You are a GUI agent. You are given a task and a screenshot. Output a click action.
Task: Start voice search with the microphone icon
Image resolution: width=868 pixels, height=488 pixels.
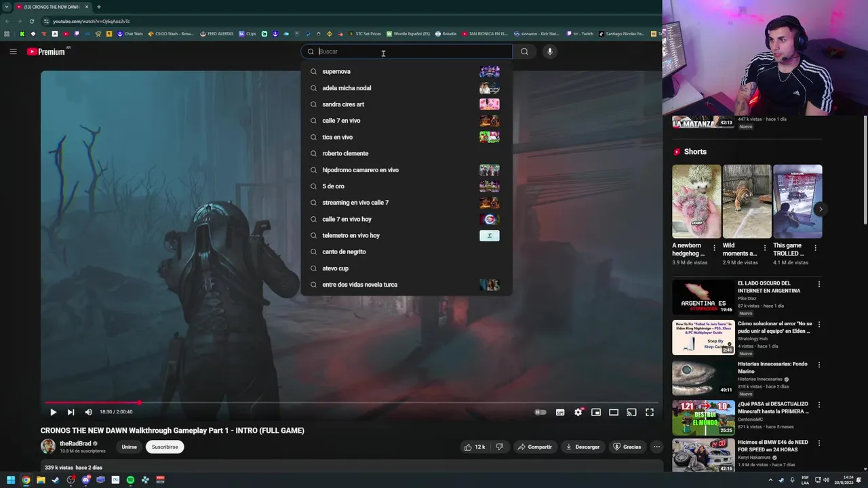pos(550,52)
